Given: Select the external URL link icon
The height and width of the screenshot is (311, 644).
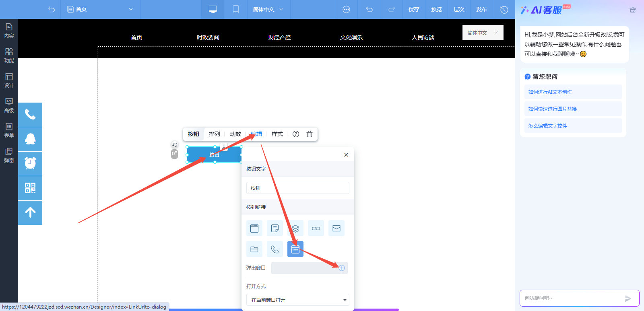Looking at the screenshot, I should [x=316, y=229].
